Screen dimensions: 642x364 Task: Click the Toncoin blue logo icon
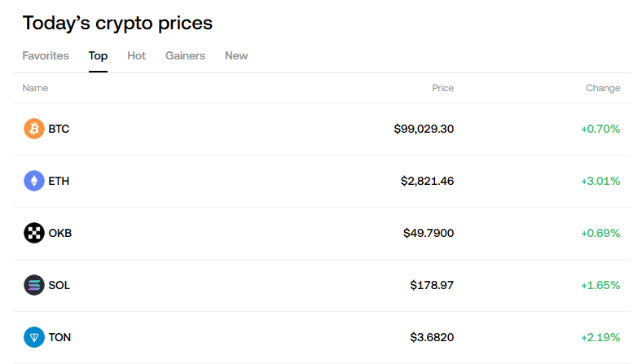tap(34, 337)
